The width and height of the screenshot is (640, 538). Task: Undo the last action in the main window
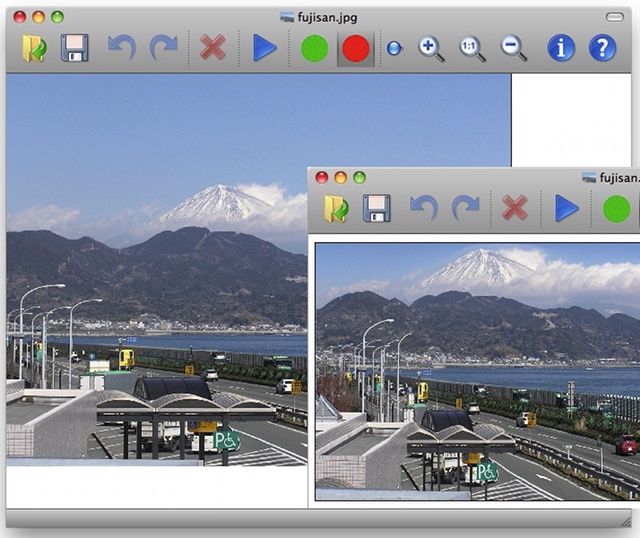(x=122, y=48)
